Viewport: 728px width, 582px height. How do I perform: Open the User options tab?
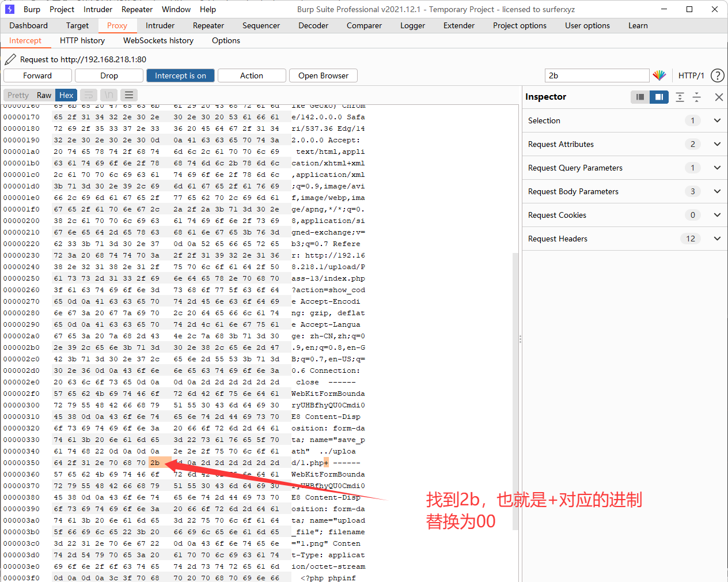pos(587,25)
